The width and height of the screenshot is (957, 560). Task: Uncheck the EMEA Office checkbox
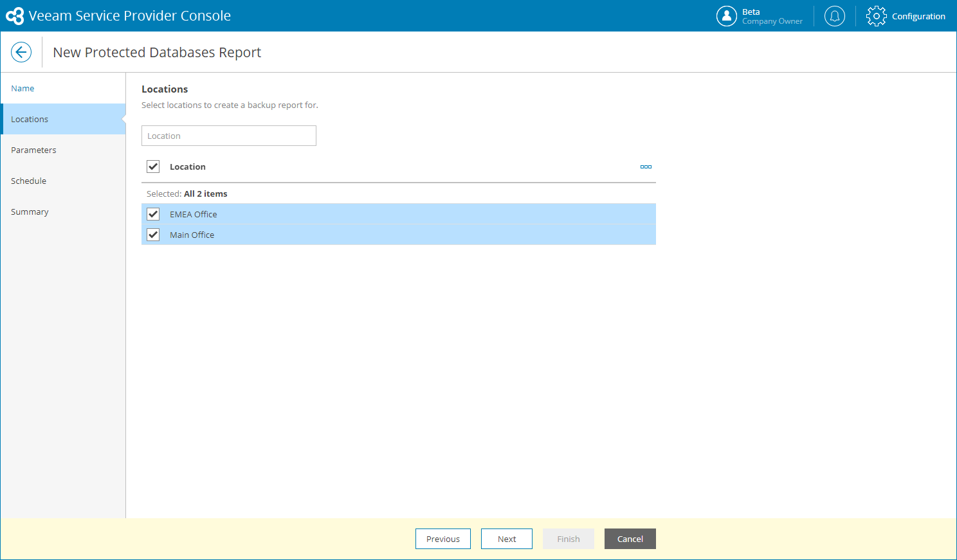pyautogui.click(x=153, y=214)
